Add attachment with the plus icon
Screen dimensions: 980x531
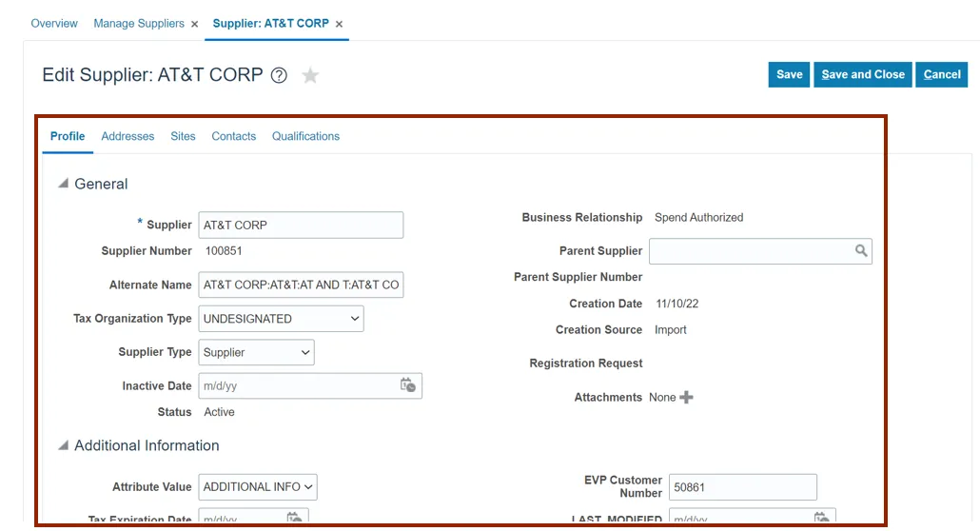pyautogui.click(x=686, y=398)
